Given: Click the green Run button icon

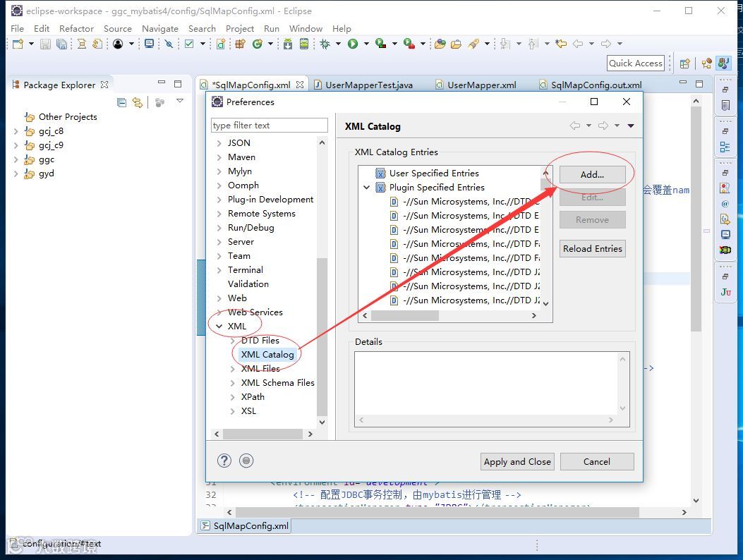Looking at the screenshot, I should [x=353, y=44].
